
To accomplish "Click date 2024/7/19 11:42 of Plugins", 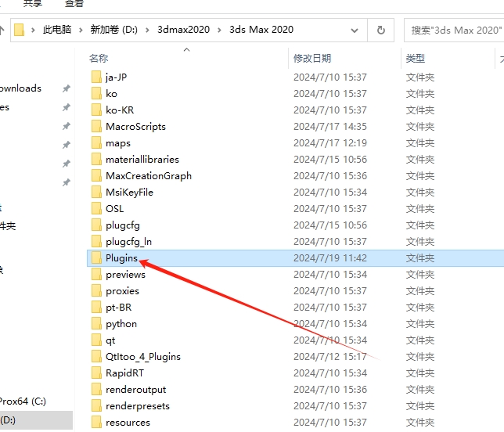I will (330, 257).
